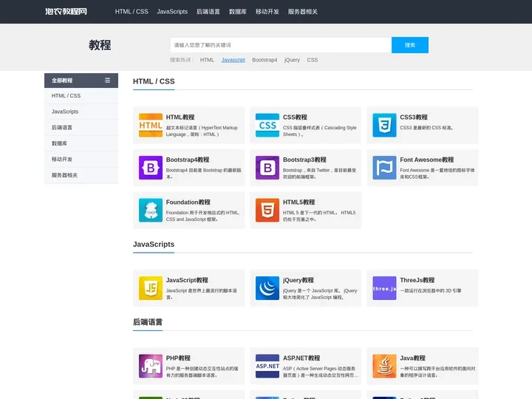
Task: Open the Font Awesome教程 title link
Action: [427, 160]
